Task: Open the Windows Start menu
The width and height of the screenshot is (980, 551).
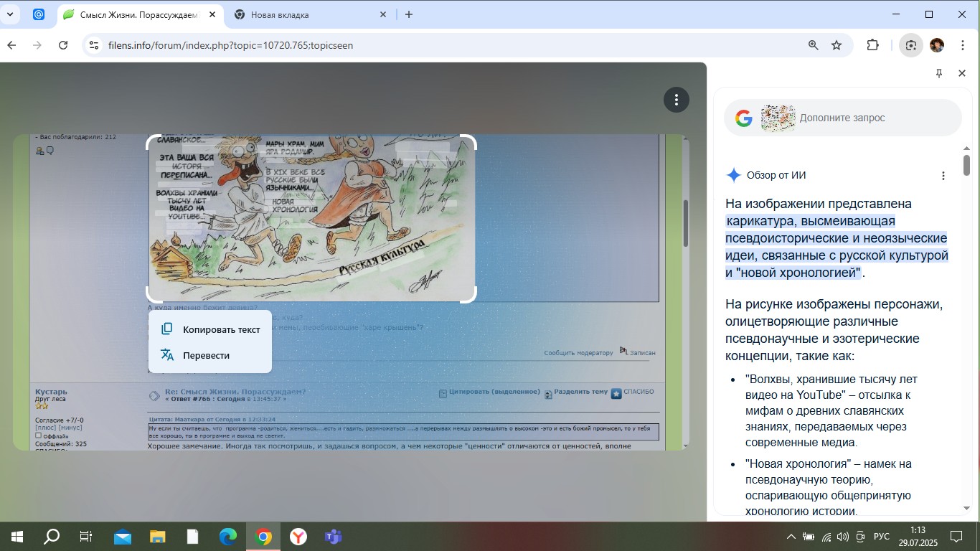Action: point(17,537)
